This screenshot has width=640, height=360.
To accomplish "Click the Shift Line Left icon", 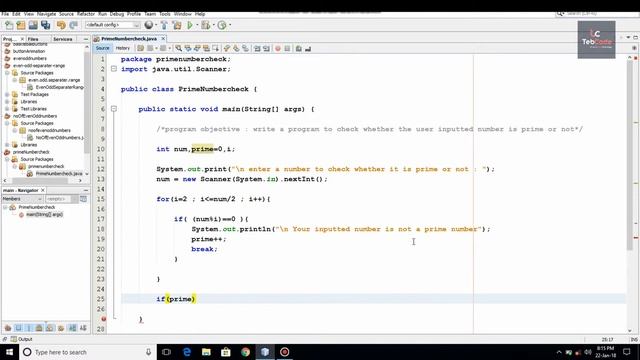I will pos(257,49).
